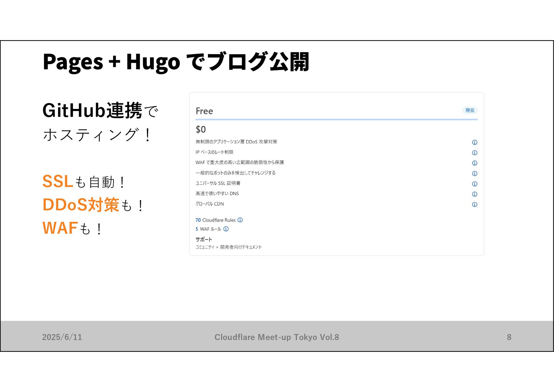Viewport: 554px width, 392px height.
Task: Click orange 'DDoS対策も！' line
Action: point(94,205)
